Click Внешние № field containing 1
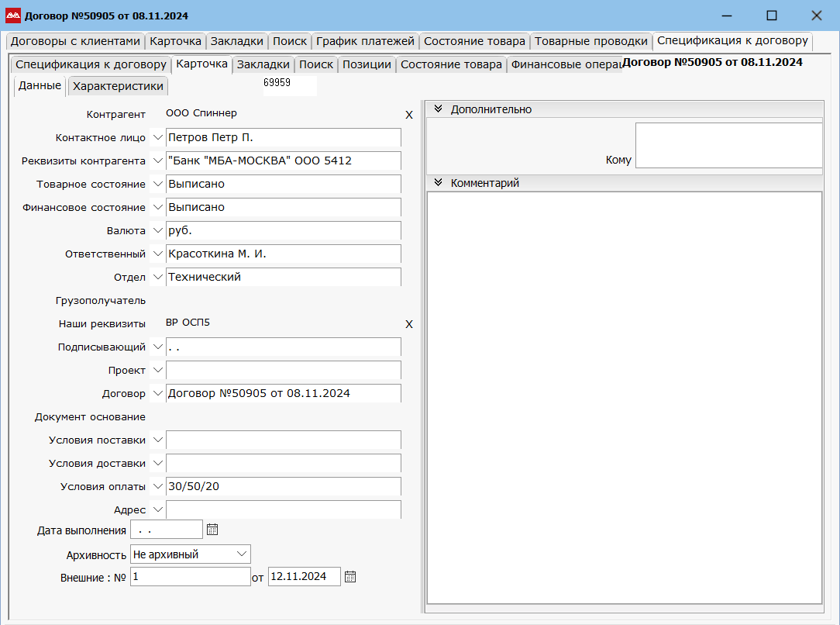The image size is (840, 625). point(190,577)
